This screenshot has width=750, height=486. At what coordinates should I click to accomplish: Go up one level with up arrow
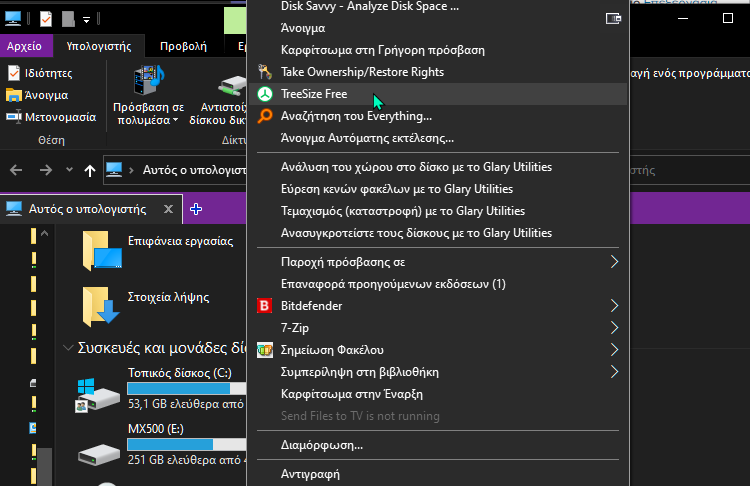point(89,170)
